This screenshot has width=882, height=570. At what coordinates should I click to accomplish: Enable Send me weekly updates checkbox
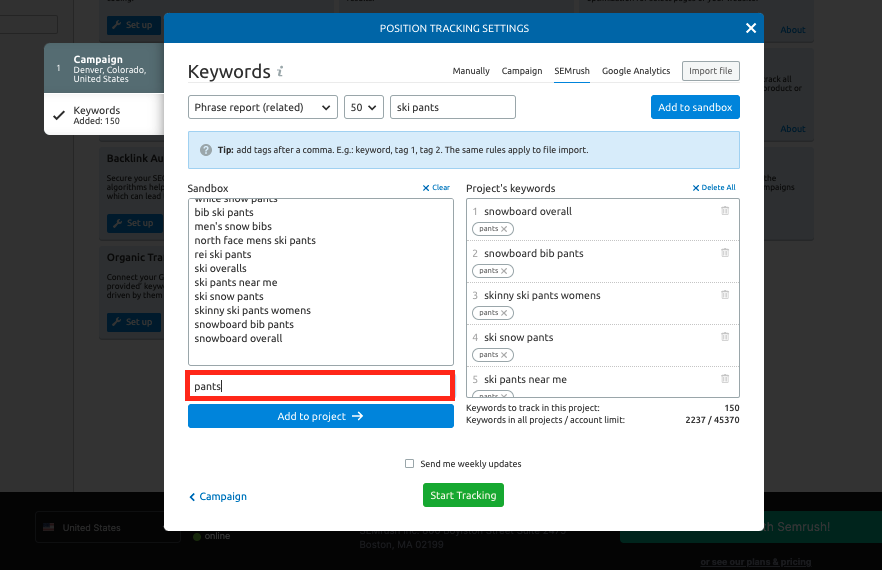click(409, 464)
